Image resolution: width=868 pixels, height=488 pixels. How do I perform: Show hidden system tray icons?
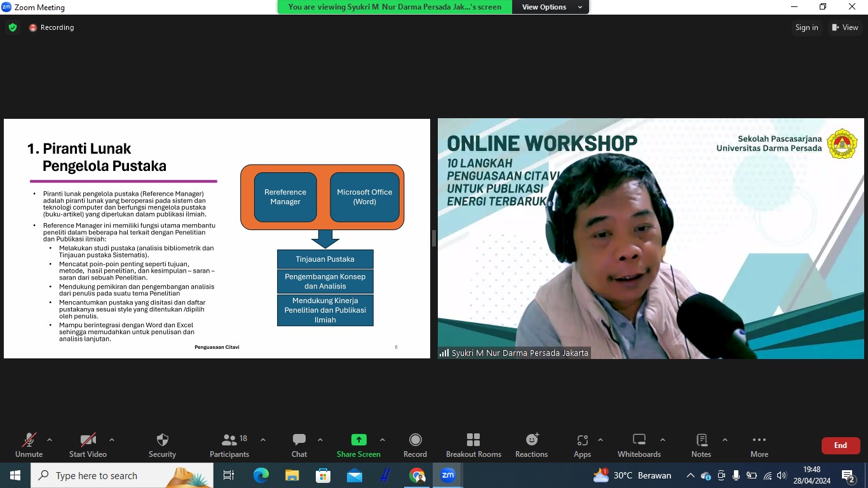point(690,475)
